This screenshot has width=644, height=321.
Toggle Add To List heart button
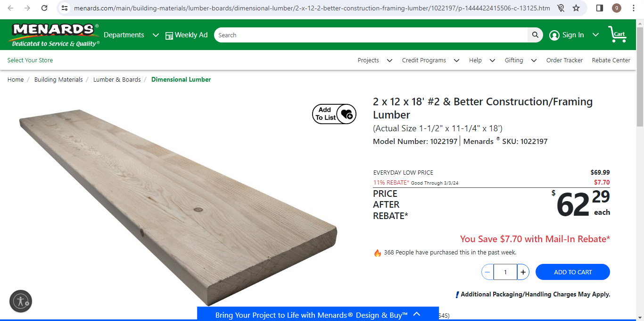(334, 114)
